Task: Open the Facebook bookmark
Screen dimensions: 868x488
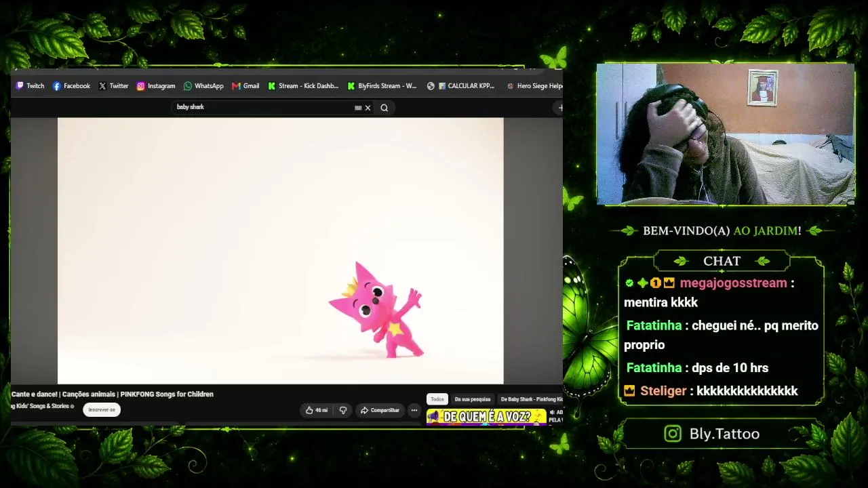Action: (x=71, y=86)
